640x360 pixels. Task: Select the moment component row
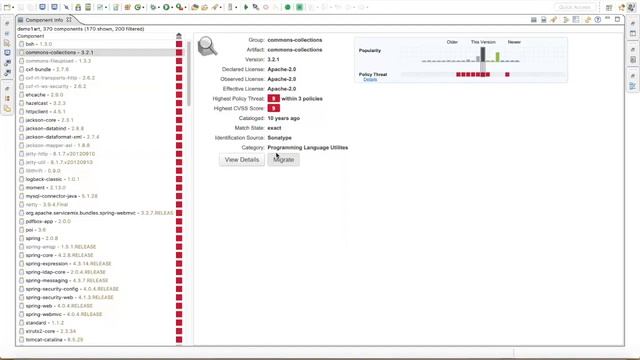100,188
